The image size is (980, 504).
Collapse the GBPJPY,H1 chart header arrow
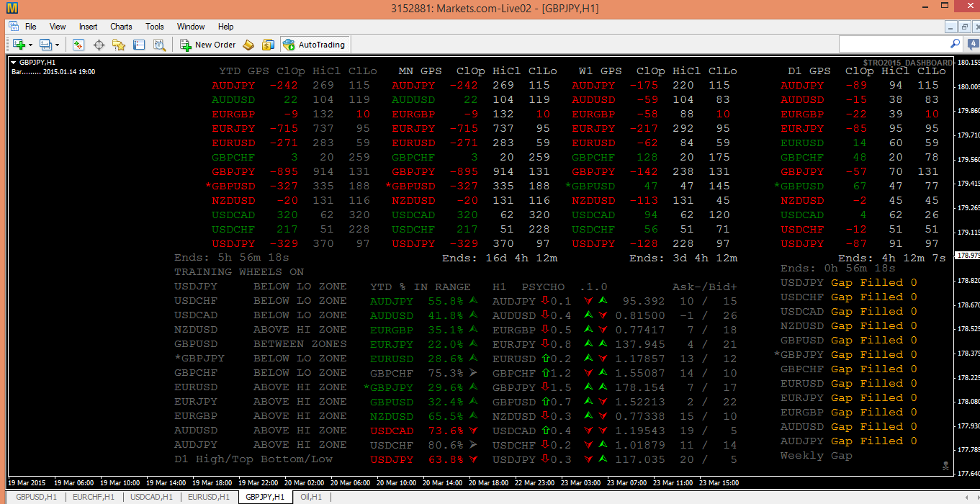12,63
